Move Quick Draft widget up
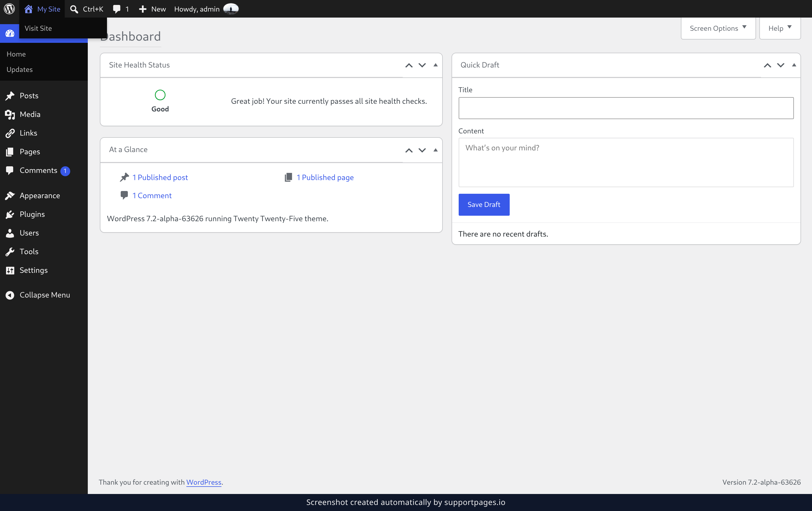The height and width of the screenshot is (511, 812). tap(767, 65)
